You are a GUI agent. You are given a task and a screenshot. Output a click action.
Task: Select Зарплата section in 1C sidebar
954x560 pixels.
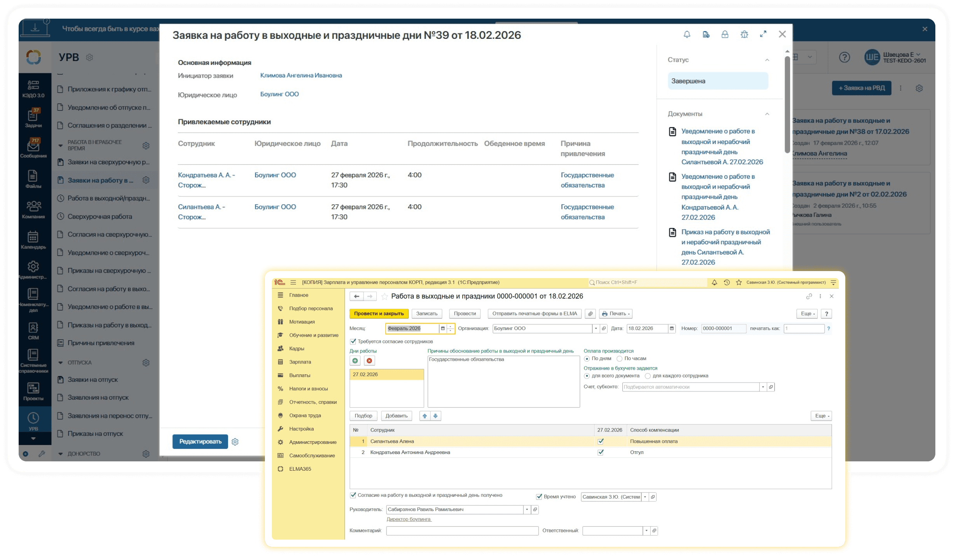coord(299,362)
